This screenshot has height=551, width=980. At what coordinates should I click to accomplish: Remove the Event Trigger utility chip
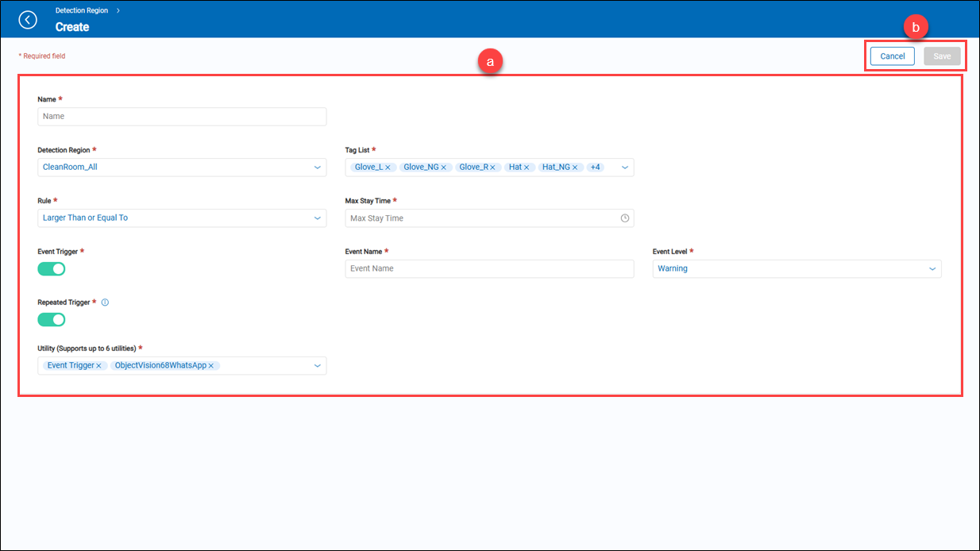tap(98, 366)
